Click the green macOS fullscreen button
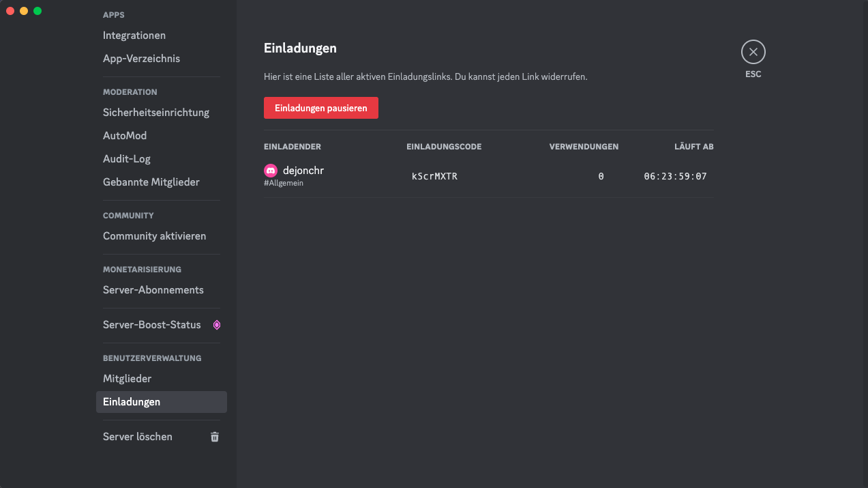This screenshot has width=868, height=488. [x=38, y=11]
